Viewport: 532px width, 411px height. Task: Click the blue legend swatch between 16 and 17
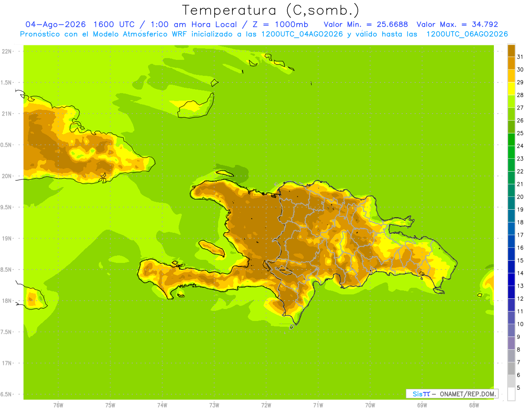511,242
